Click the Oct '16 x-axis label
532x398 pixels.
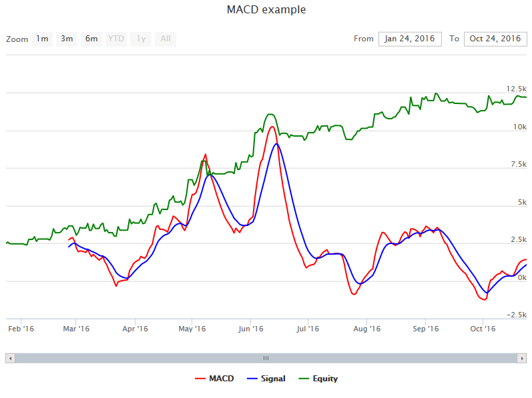click(x=483, y=329)
